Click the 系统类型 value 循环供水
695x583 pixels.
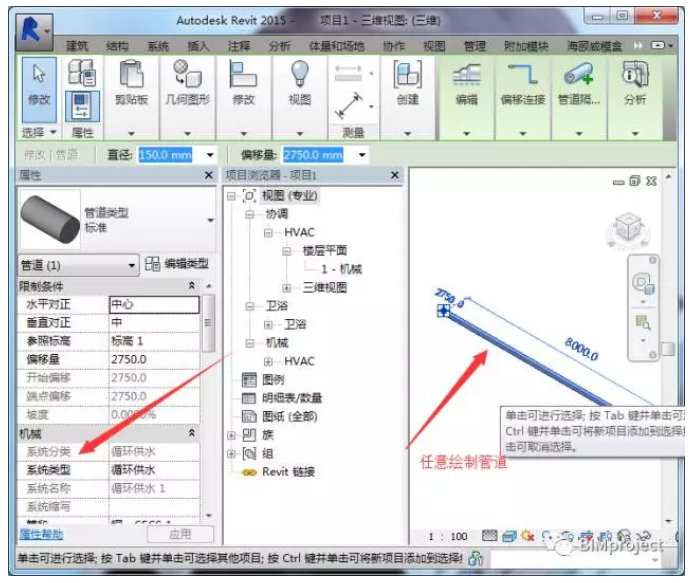(154, 470)
